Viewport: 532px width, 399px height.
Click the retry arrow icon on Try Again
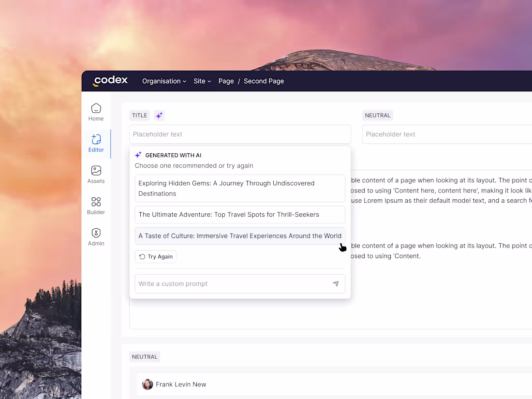142,256
